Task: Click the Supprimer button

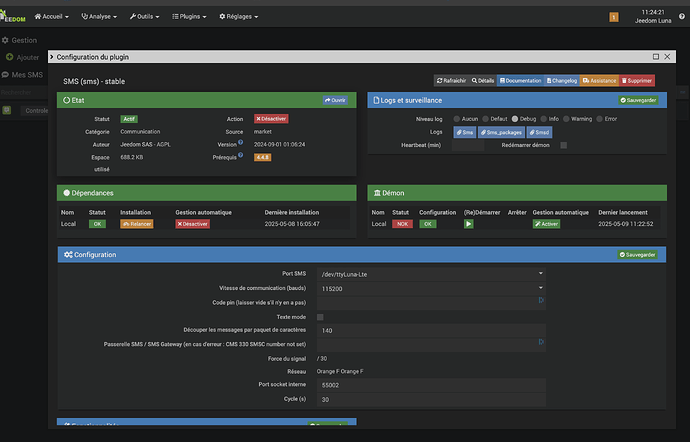Action: pyautogui.click(x=637, y=81)
